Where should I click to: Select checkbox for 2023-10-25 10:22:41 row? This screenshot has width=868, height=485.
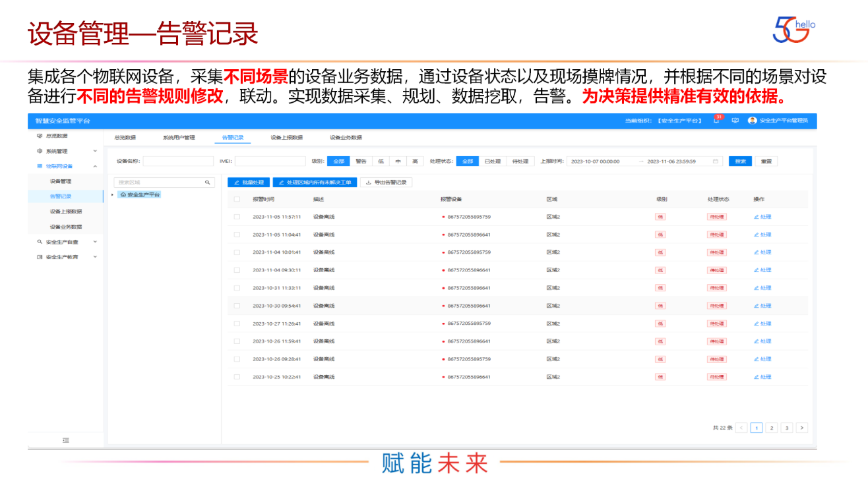237,377
